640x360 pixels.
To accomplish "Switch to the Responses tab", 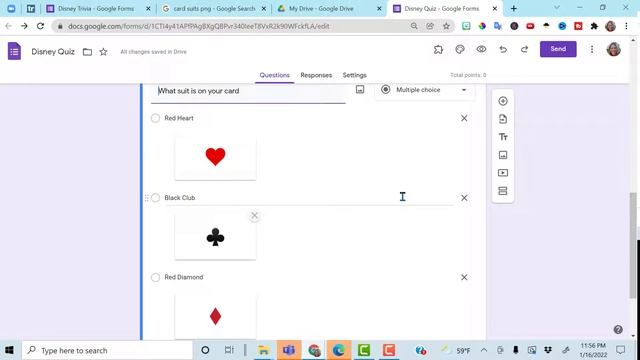I will tap(316, 75).
